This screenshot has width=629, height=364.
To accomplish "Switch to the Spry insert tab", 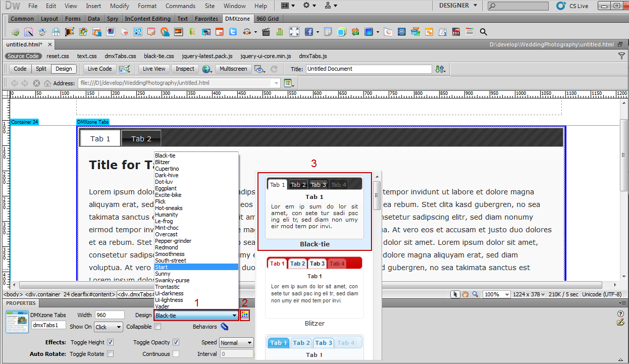I will coord(112,19).
